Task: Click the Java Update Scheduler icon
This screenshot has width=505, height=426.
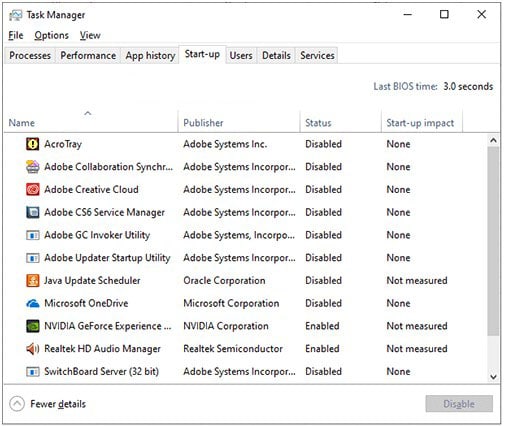Action: click(x=32, y=280)
